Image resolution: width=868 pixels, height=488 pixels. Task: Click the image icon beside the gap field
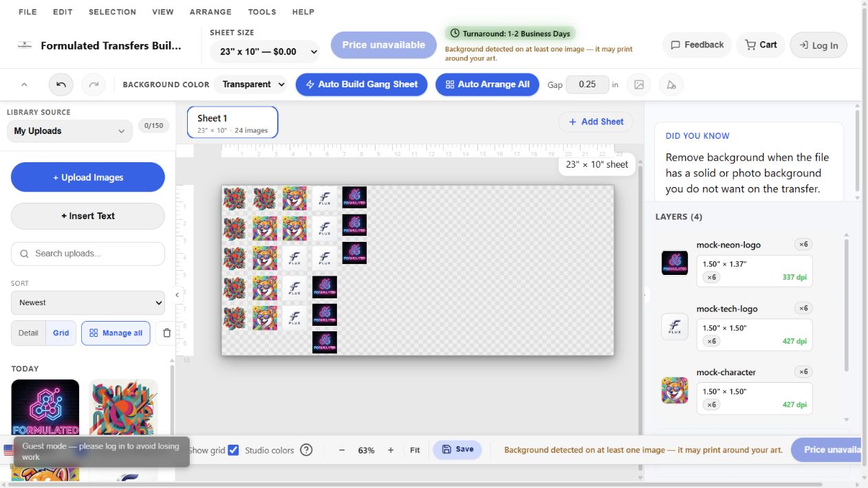(x=639, y=85)
